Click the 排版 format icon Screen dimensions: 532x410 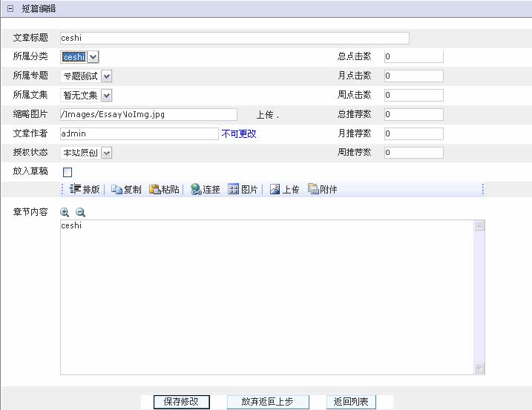75,189
